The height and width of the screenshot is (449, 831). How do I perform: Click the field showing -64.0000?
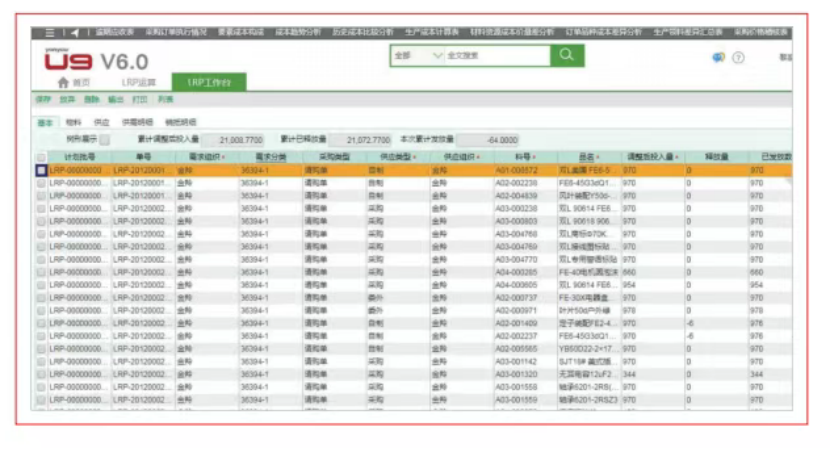(488, 140)
